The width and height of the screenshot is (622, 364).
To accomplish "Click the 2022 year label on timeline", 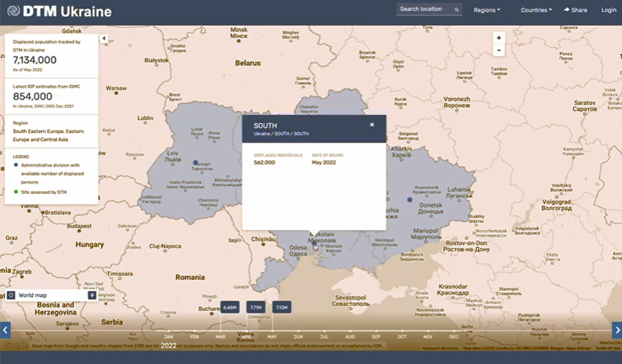I will pos(168,346).
